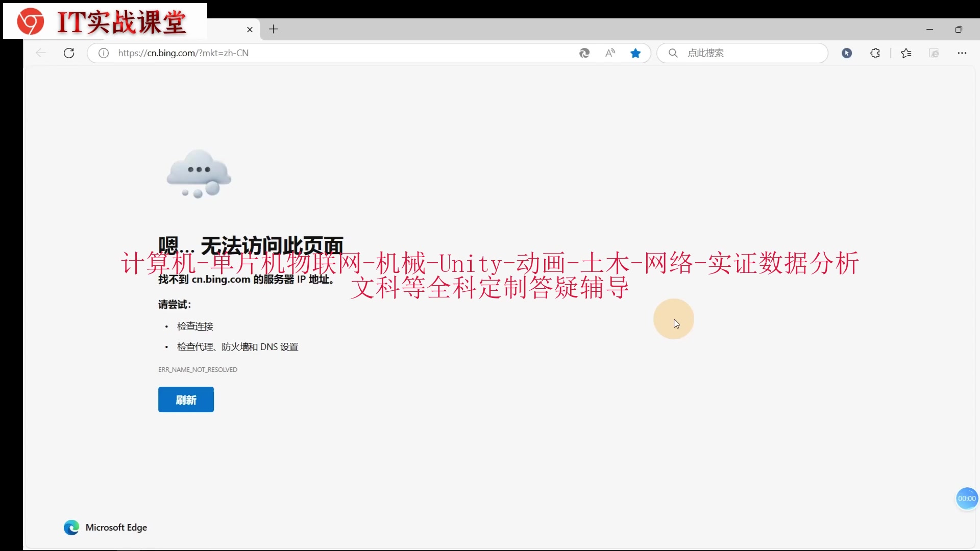Image resolution: width=980 pixels, height=551 pixels.
Task: Click the magnifier search icon
Action: coord(673,53)
